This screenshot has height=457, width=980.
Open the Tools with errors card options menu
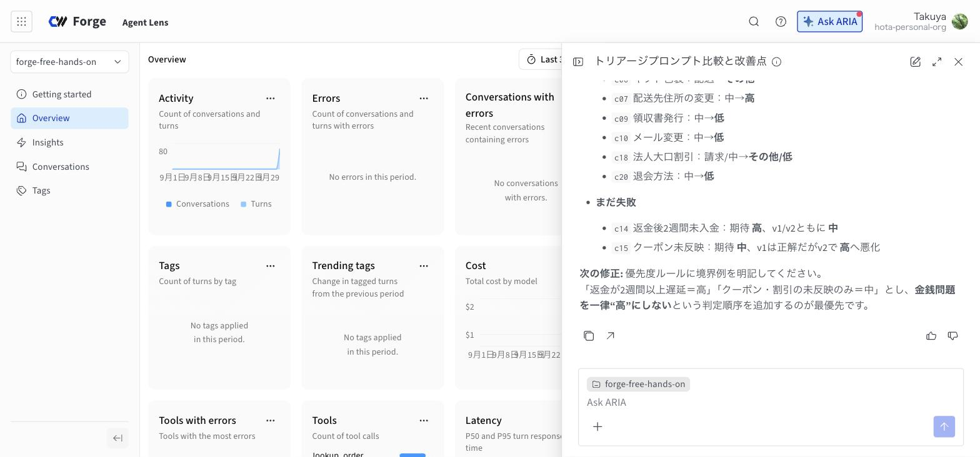tap(271, 421)
